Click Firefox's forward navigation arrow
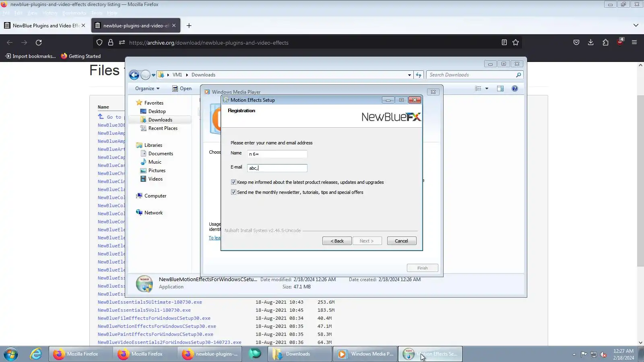 click(24, 43)
